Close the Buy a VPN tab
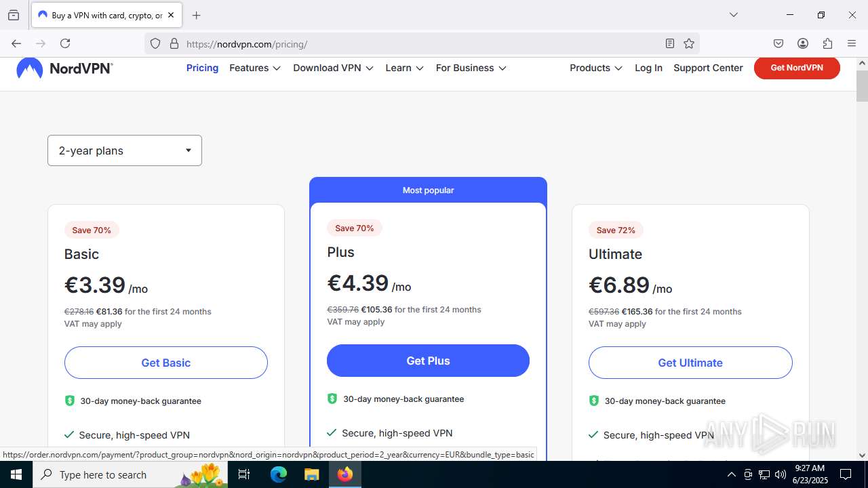The height and width of the screenshot is (488, 868). (170, 15)
